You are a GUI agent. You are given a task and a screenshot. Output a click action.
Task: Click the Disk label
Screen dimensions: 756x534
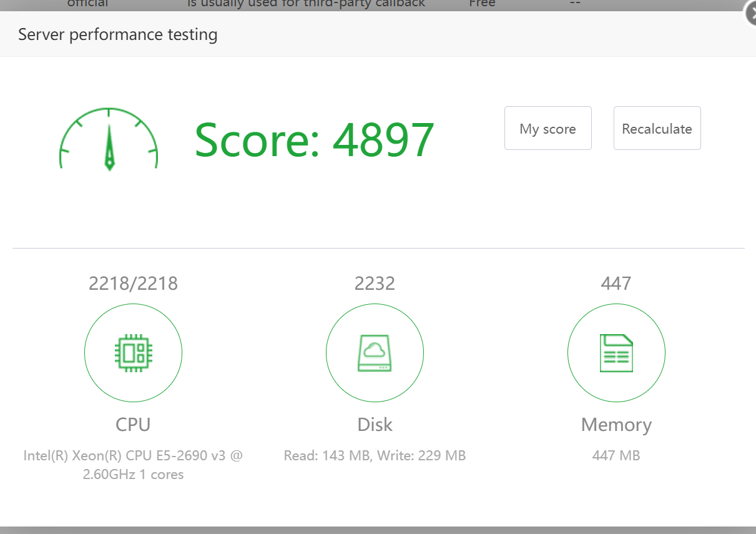click(x=375, y=425)
